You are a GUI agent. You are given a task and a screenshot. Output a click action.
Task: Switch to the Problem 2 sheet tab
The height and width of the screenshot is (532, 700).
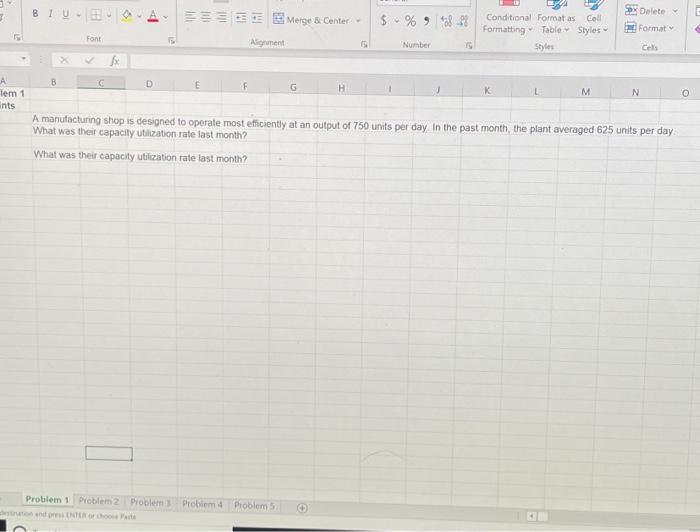coord(99,501)
